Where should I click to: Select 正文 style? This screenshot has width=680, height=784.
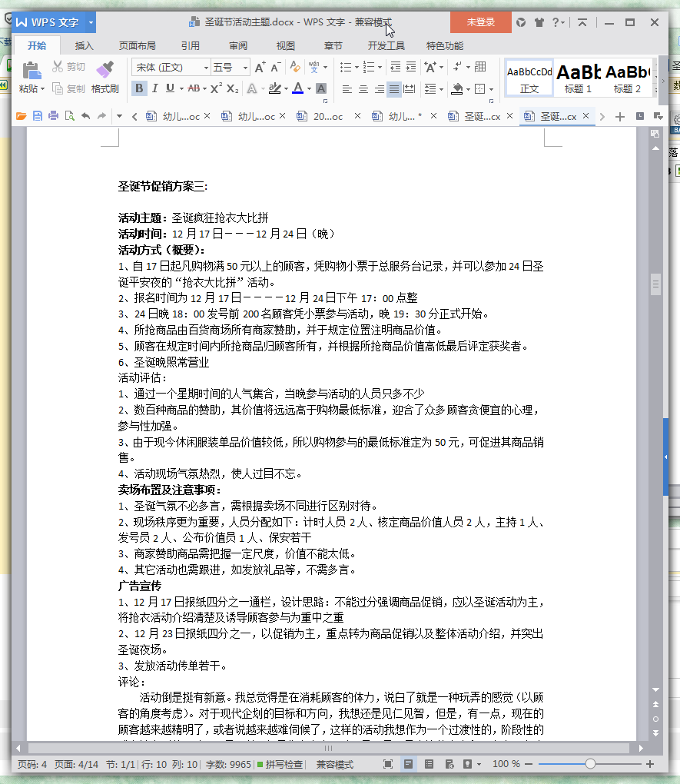coord(529,78)
